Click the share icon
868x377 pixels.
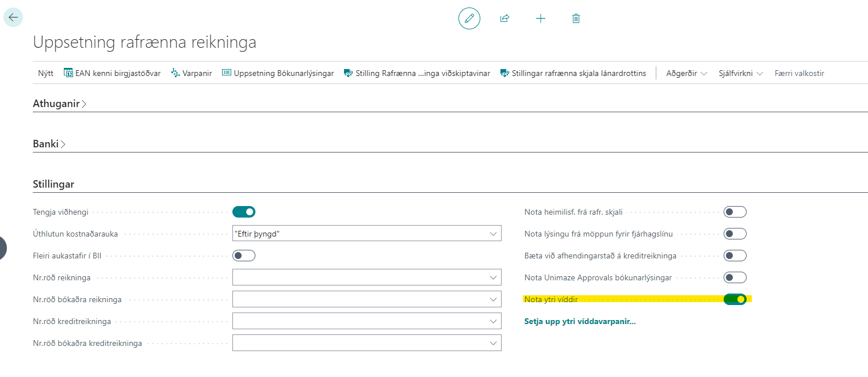click(504, 18)
